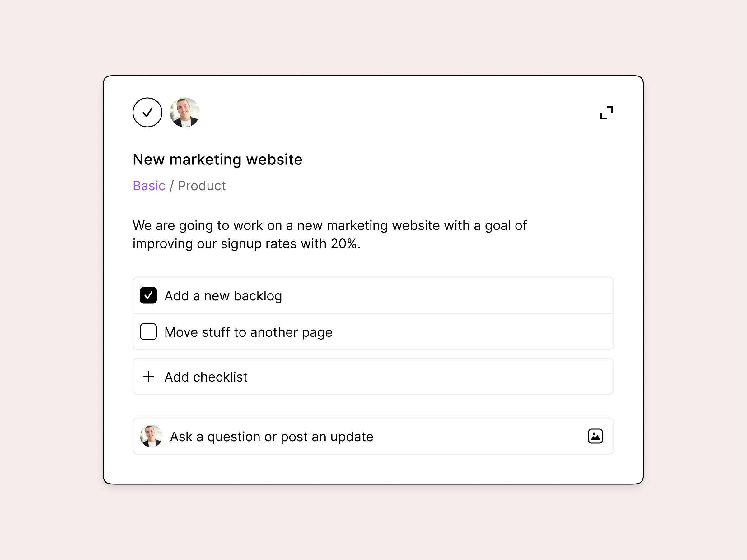Click the image attachment icon in the comment field
Screen dimensions: 747x560
click(x=595, y=436)
